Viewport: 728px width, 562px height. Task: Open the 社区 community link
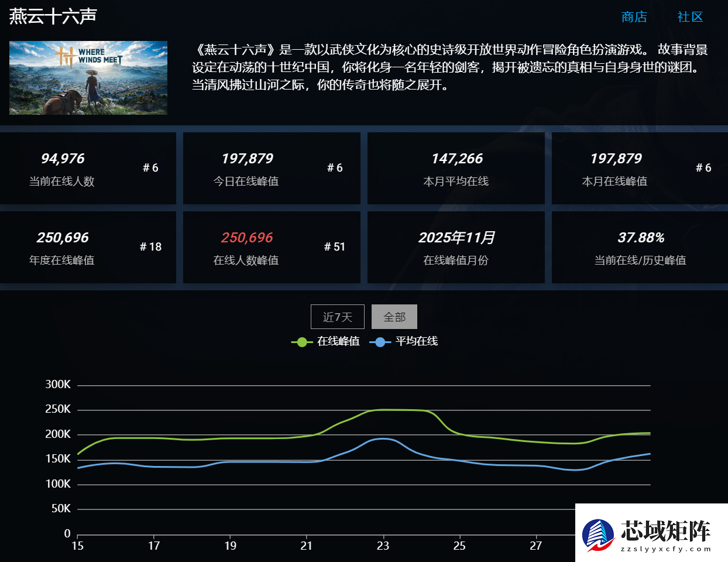690,17
